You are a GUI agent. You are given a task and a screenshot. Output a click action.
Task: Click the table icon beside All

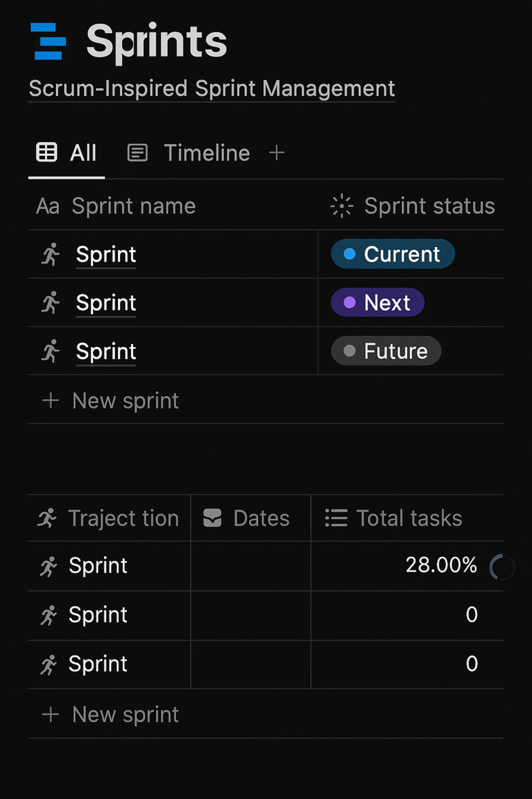pos(46,153)
